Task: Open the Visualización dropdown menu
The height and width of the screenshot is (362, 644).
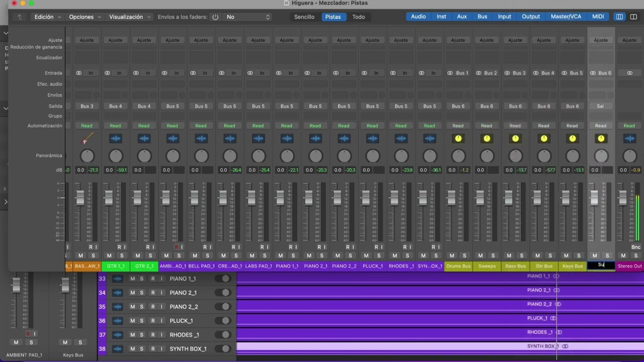Action: pyautogui.click(x=129, y=17)
